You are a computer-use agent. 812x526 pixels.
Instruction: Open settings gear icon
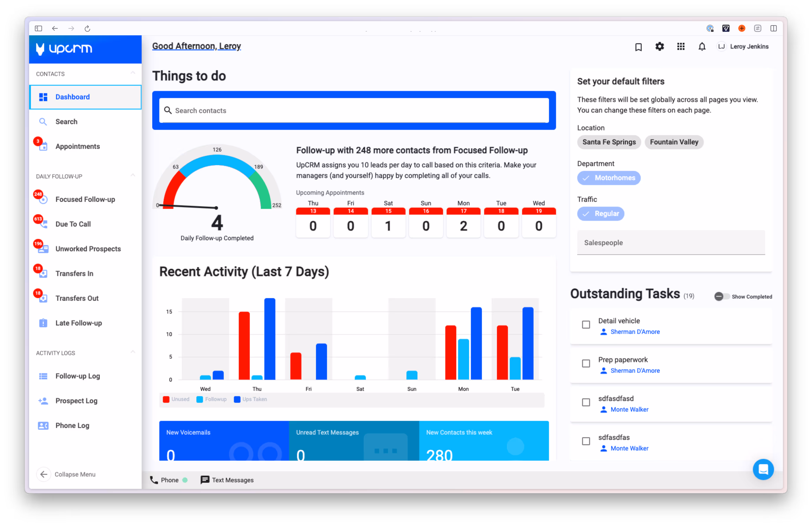click(x=660, y=46)
